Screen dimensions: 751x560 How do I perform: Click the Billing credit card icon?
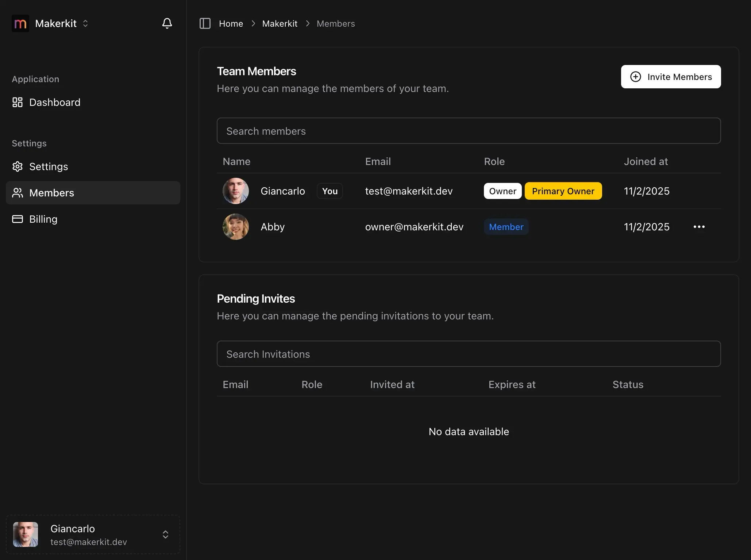click(x=18, y=219)
